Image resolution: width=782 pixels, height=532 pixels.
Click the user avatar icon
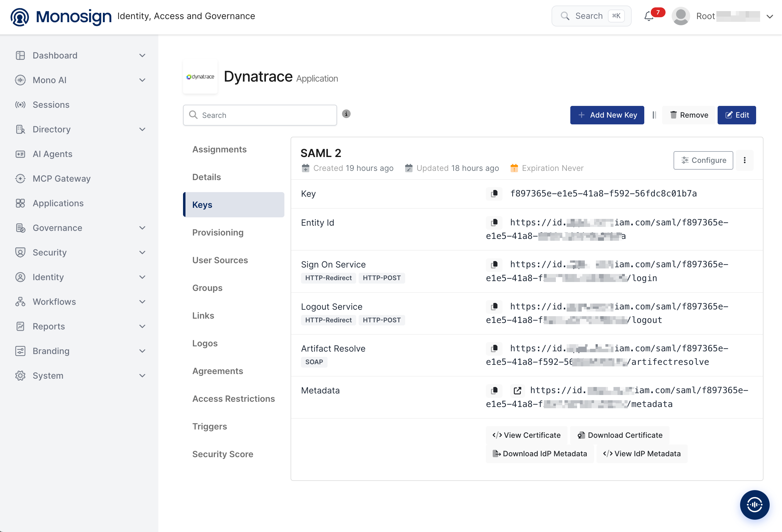tap(681, 16)
